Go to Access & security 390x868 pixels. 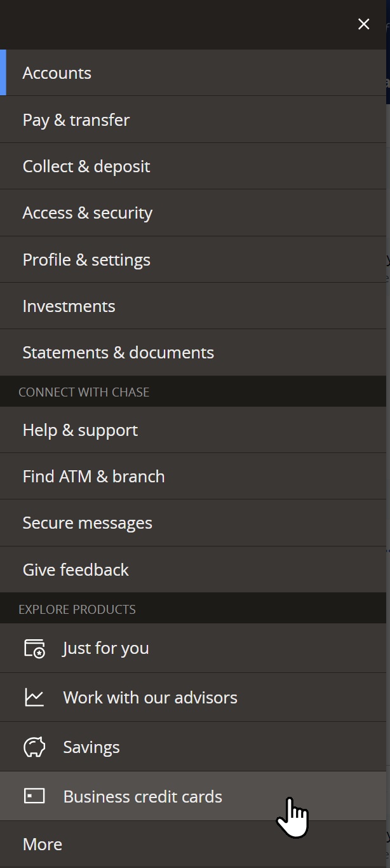point(88,213)
